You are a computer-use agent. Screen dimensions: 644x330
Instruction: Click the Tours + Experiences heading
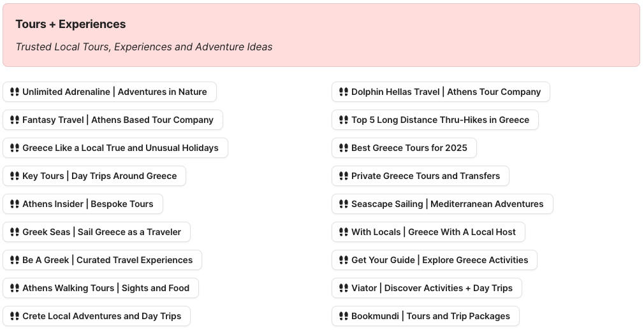click(71, 24)
